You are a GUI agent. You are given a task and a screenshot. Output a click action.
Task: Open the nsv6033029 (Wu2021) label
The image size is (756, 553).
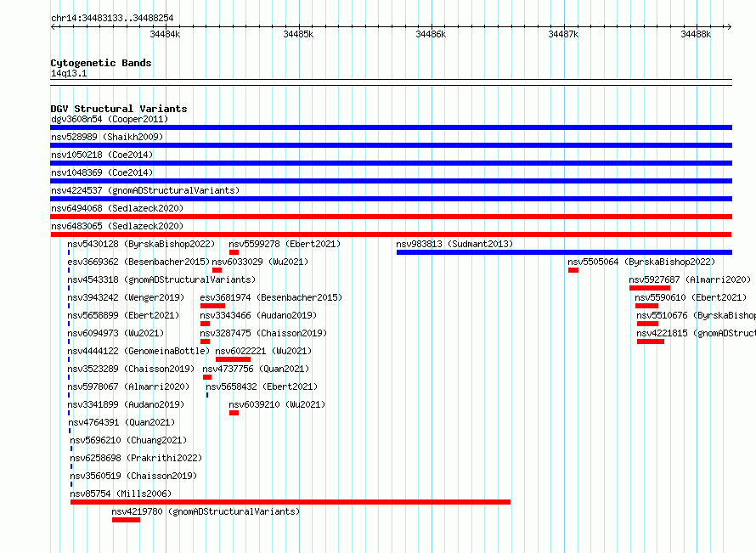coord(260,262)
